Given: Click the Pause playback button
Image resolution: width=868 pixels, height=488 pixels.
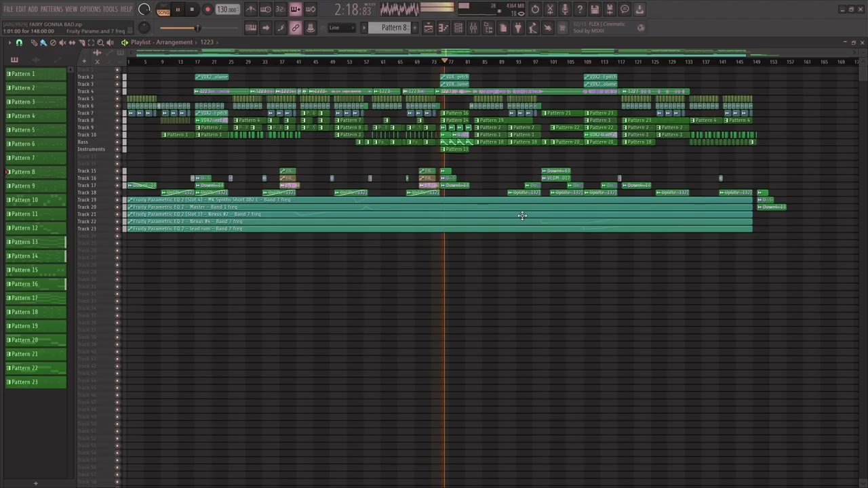Looking at the screenshot, I should pos(178,9).
